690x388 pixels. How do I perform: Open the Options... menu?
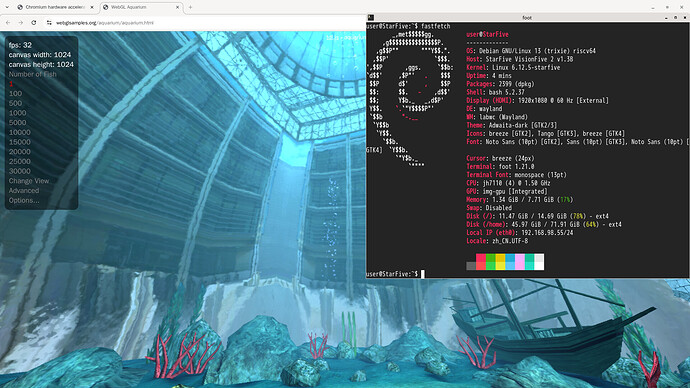[x=24, y=200]
